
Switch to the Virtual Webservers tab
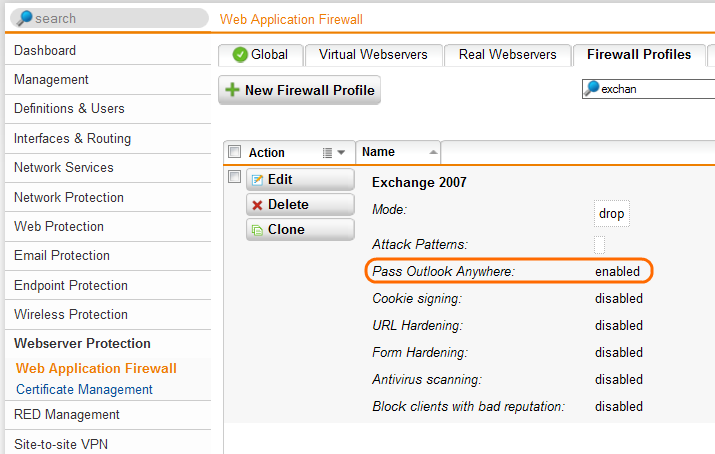pos(373,55)
